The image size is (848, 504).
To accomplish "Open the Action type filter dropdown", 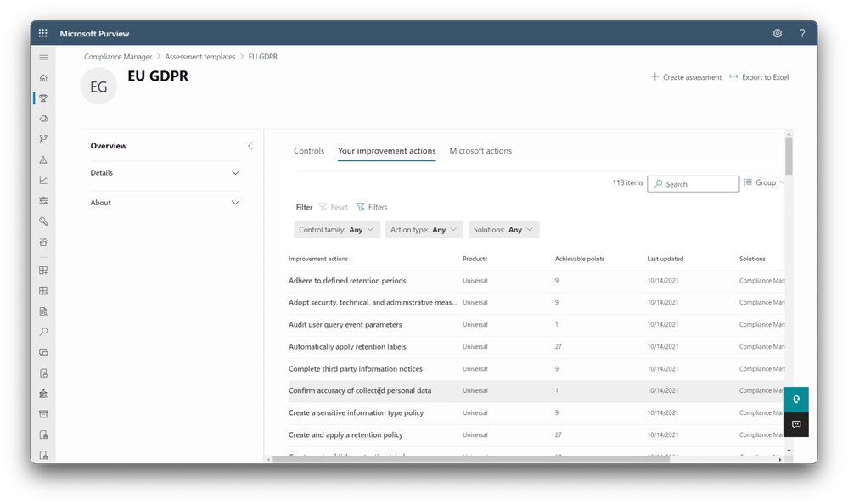I will [424, 230].
